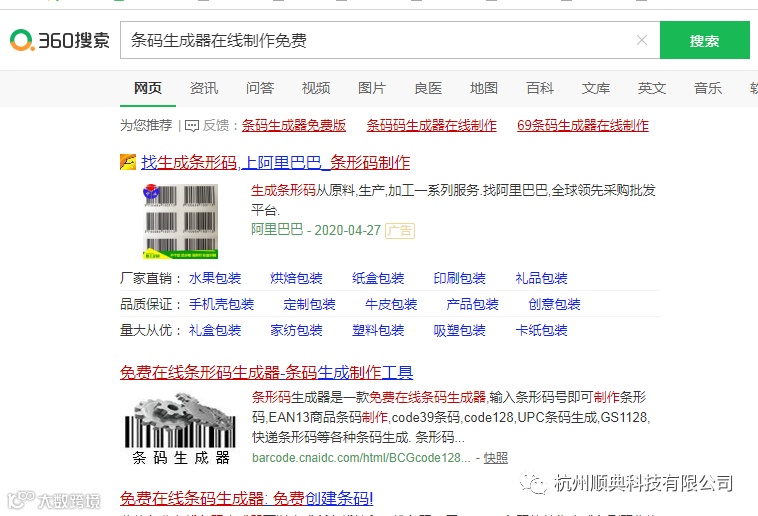Screen dimensions: 758x516
Task: Open the 烘焙包装 link
Action: coord(296,278)
